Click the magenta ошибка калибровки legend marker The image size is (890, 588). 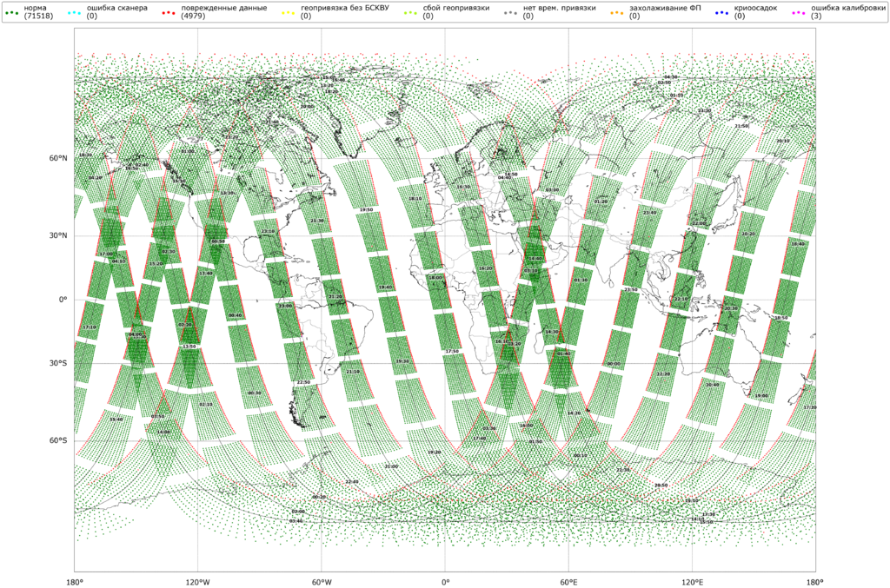(x=799, y=11)
